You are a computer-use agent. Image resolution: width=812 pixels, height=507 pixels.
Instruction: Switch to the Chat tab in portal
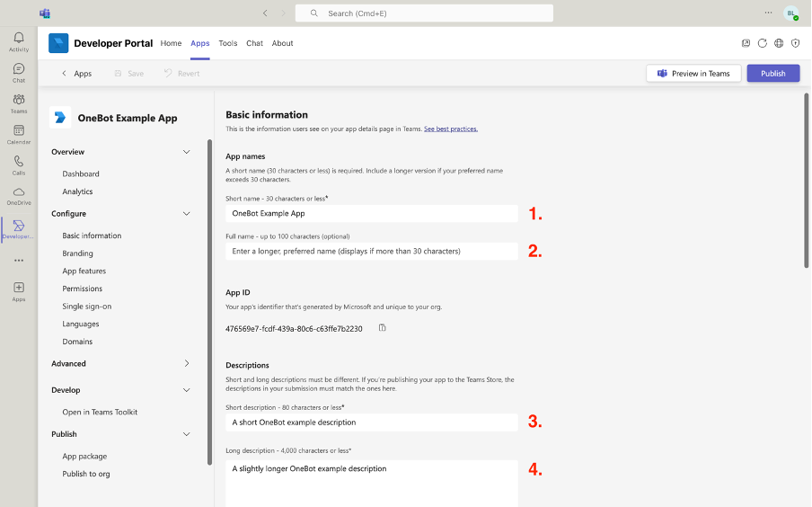click(x=254, y=43)
